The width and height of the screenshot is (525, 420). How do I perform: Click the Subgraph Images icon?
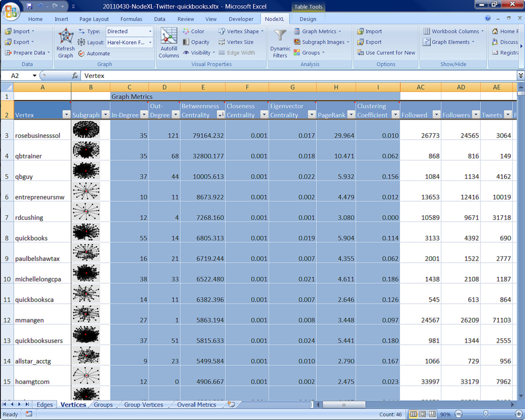(x=297, y=42)
